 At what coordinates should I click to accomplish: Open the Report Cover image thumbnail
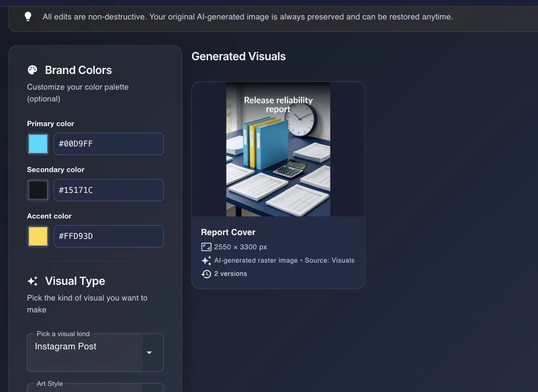tap(278, 149)
